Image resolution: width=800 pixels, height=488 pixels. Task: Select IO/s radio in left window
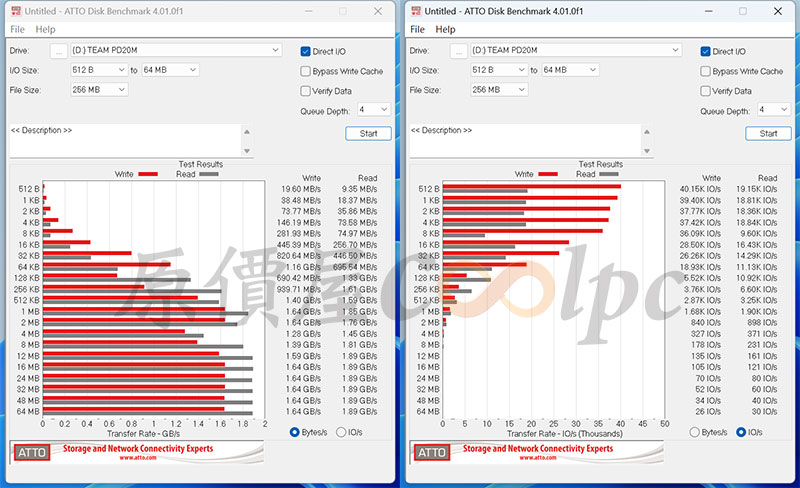point(341,432)
